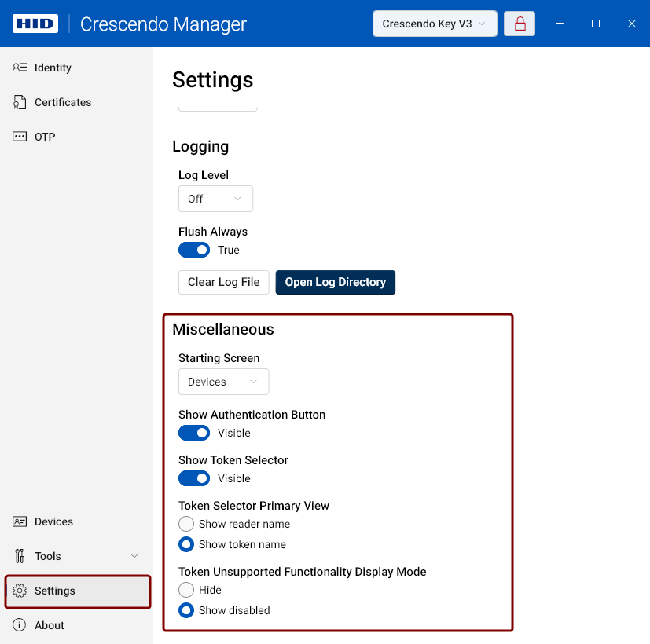Screen dimensions: 650x644
Task: Click the OTP sidebar icon
Action: (20, 136)
